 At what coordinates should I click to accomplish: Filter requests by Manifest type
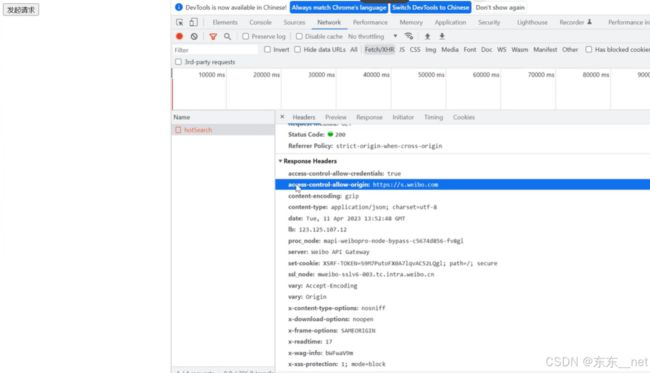pyautogui.click(x=545, y=49)
